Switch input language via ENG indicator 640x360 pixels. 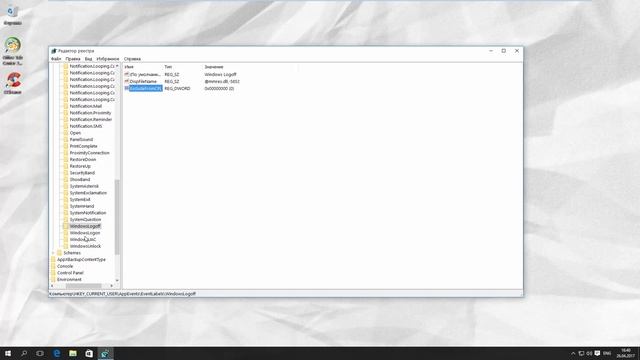(x=607, y=353)
